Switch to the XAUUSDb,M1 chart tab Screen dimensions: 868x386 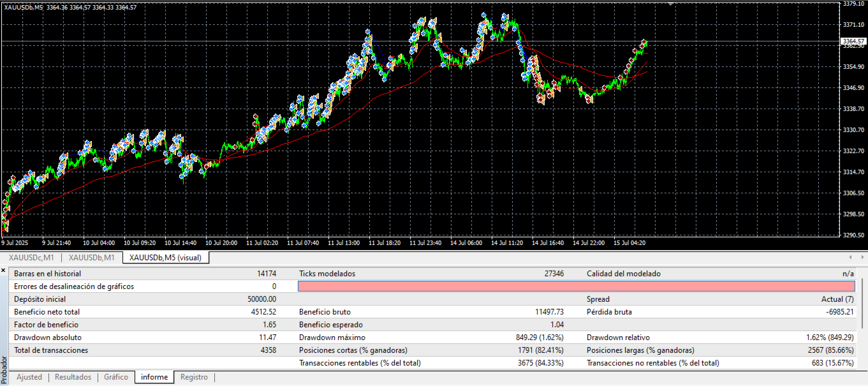(x=92, y=257)
